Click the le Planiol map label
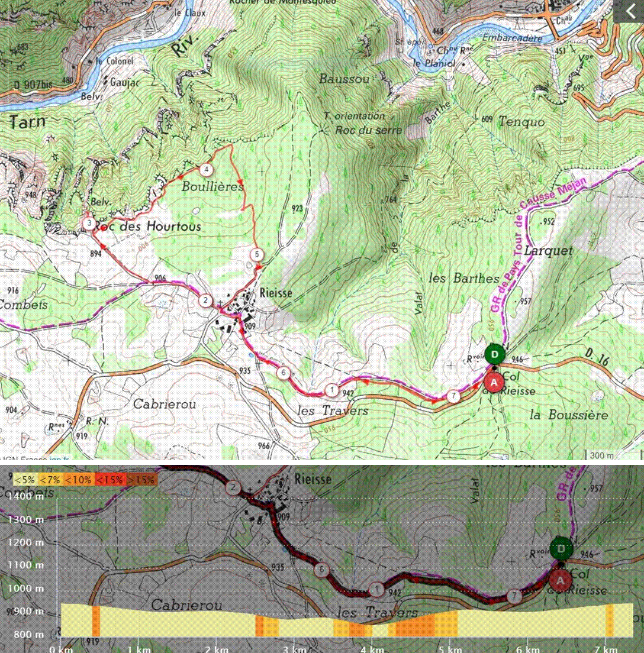 click(x=434, y=64)
